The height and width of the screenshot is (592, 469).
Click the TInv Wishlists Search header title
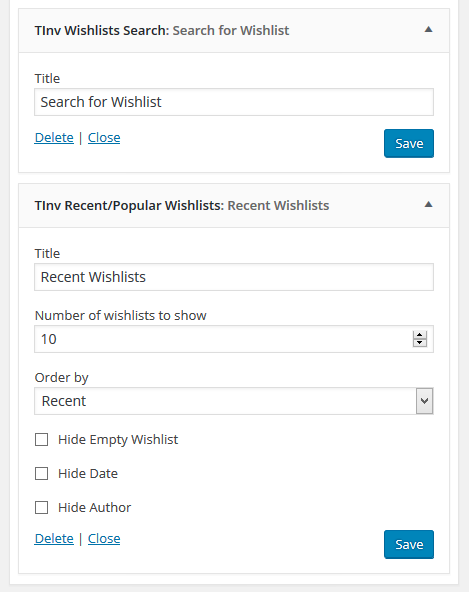tap(162, 30)
